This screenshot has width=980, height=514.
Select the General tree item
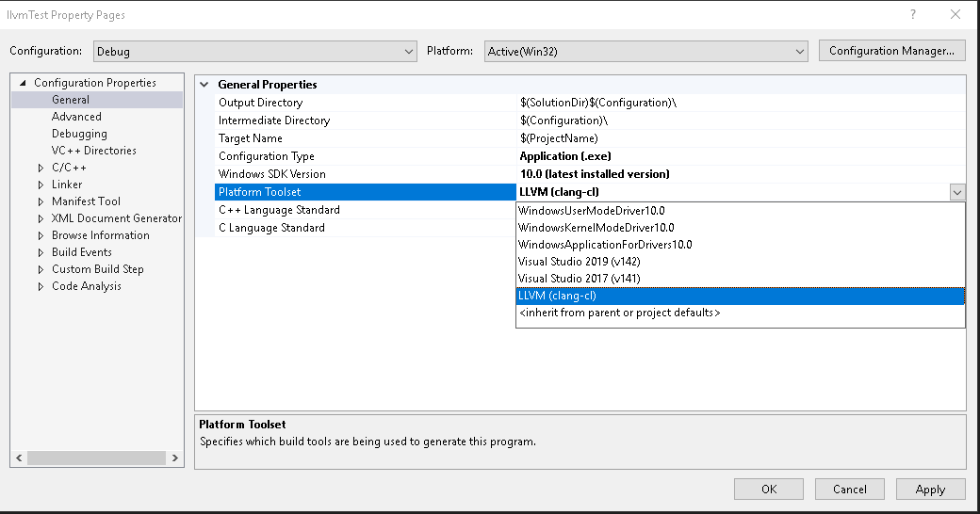click(71, 99)
